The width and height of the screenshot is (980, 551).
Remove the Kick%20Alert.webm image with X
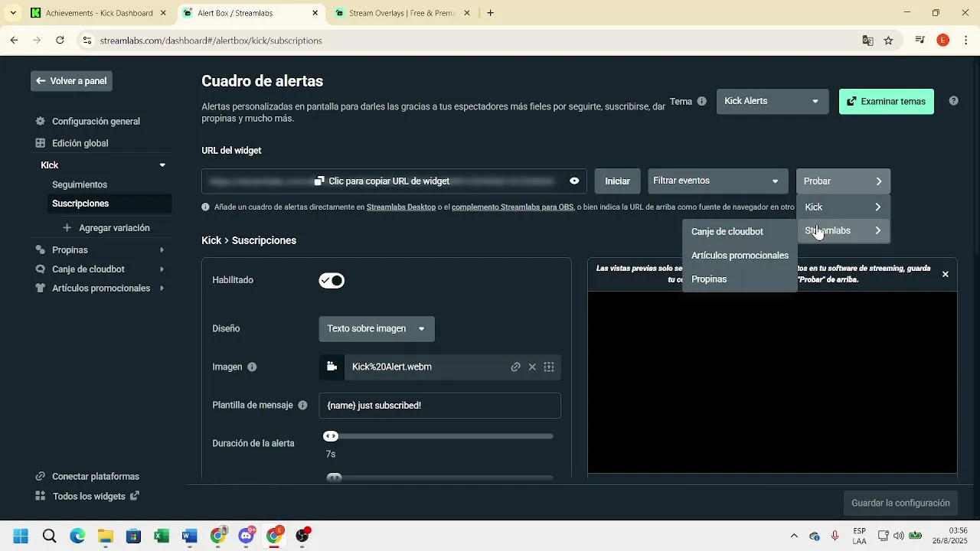(532, 367)
